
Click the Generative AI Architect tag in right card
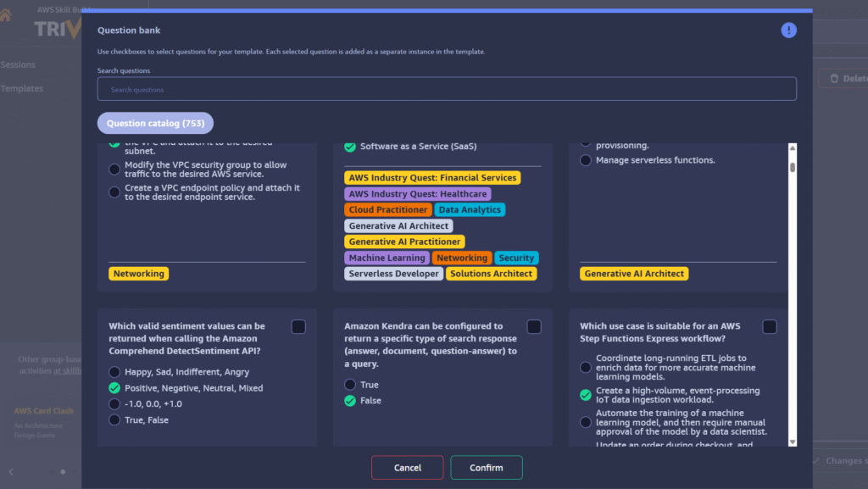tap(634, 274)
